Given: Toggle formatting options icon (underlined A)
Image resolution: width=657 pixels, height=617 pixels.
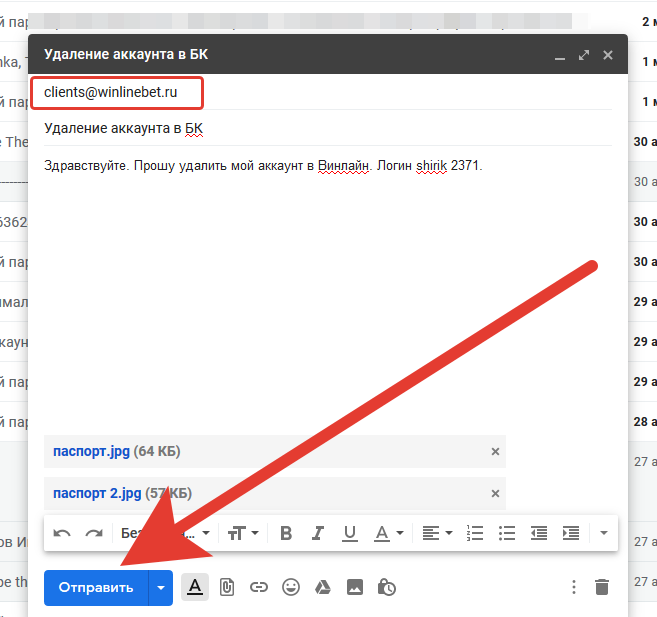Looking at the screenshot, I should 195,587.
